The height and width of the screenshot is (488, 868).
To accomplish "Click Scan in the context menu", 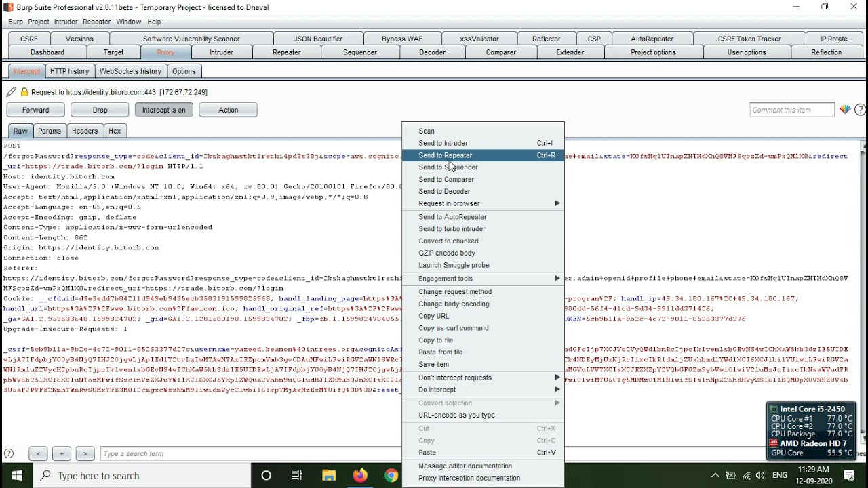I will tap(483, 131).
